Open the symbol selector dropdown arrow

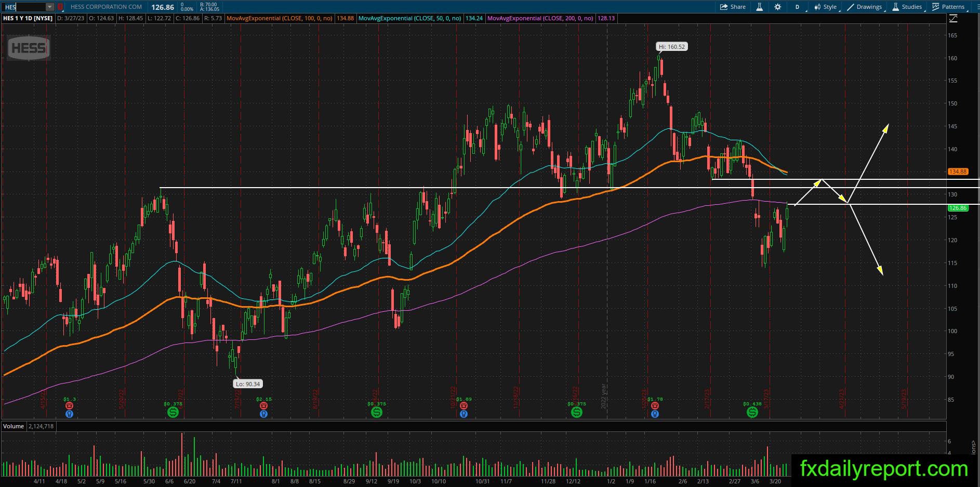[50, 7]
